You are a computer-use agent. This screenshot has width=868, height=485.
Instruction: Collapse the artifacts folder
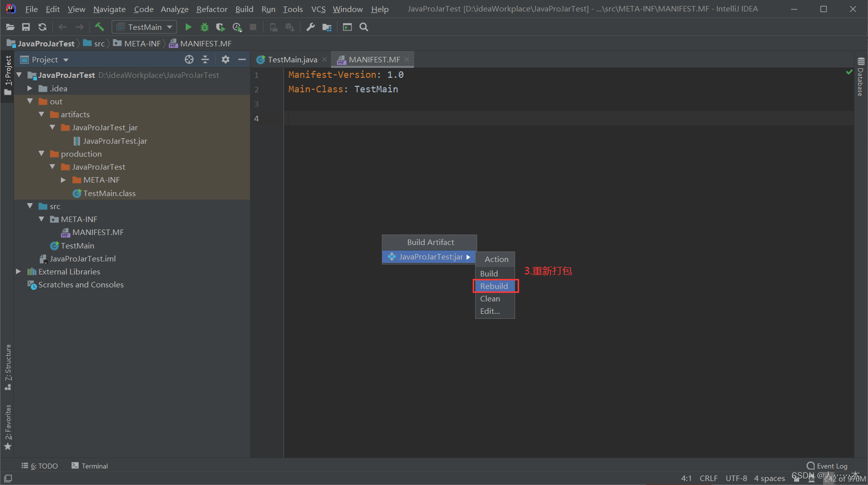click(41, 114)
